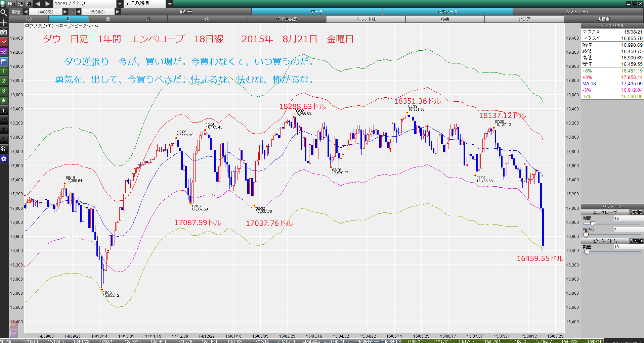
Task: Click the パラメータ panel header on right
Action: (x=612, y=206)
